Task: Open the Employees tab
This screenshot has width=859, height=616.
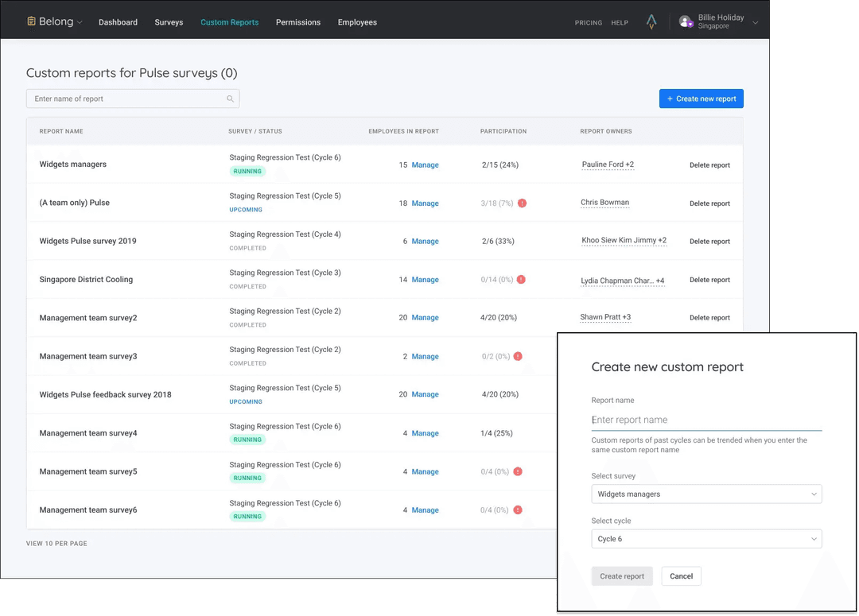Action: (357, 22)
